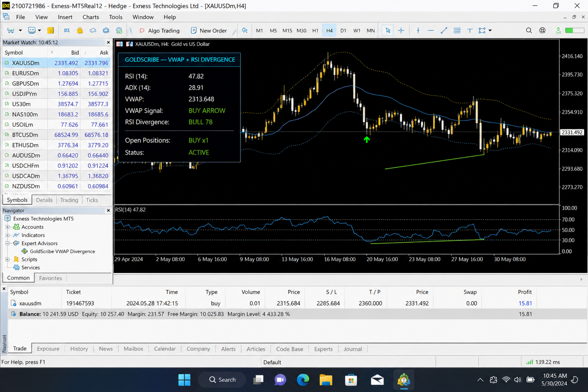Viewport: 588px width, 392px height.
Task: Select the horizontal line drawing tool
Action: tap(431, 31)
